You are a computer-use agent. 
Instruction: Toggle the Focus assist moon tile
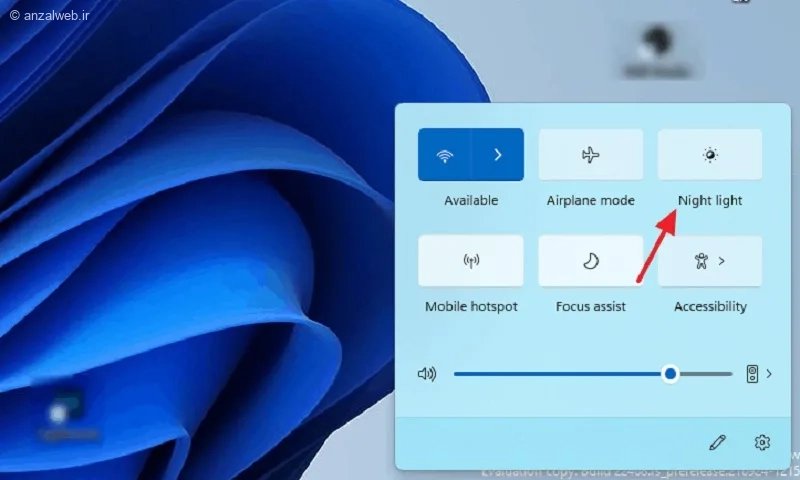[x=591, y=261]
